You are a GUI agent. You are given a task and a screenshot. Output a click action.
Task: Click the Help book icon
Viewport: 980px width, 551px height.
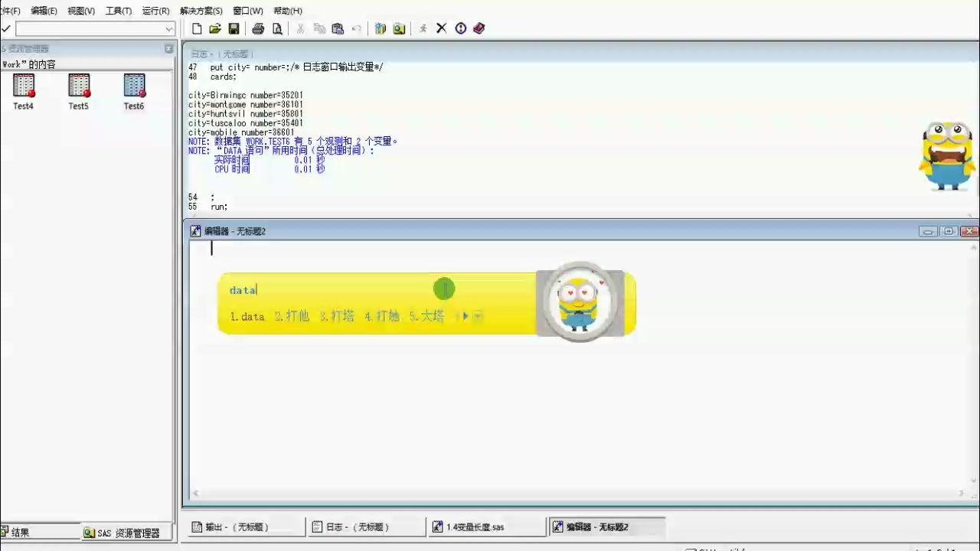[479, 28]
